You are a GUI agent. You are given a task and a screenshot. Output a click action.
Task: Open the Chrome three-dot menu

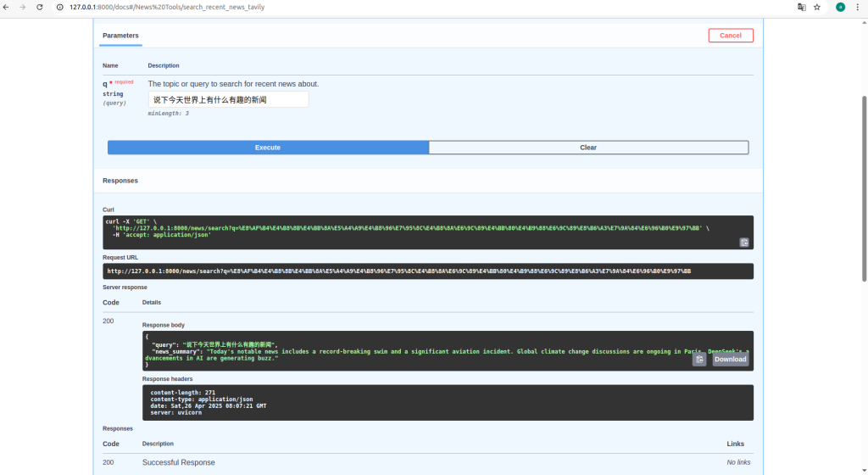pyautogui.click(x=858, y=7)
